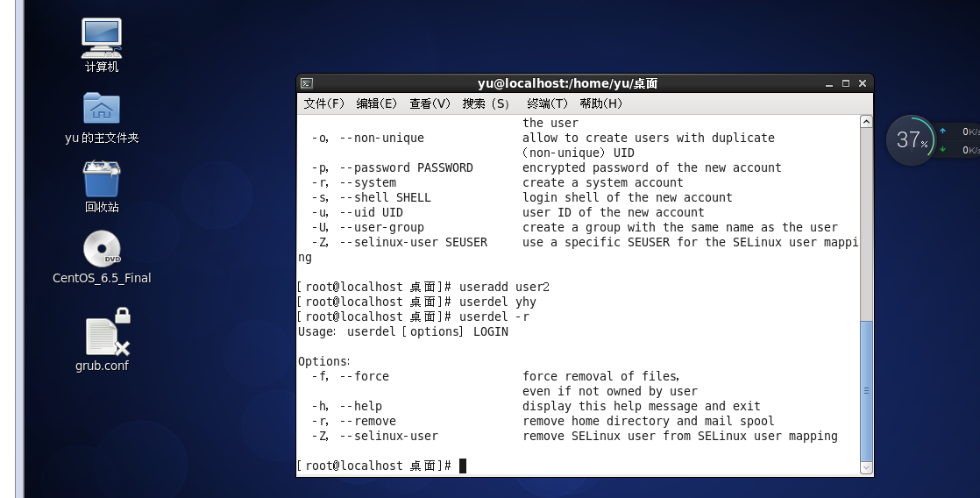The image size is (980, 498).
Task: Click the 'Options:' heading line
Action: (323, 361)
